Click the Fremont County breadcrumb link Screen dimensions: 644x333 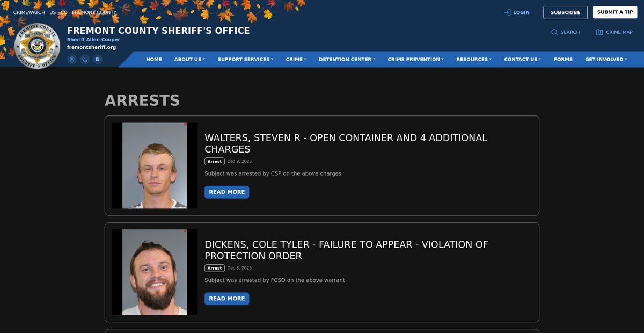click(x=94, y=12)
